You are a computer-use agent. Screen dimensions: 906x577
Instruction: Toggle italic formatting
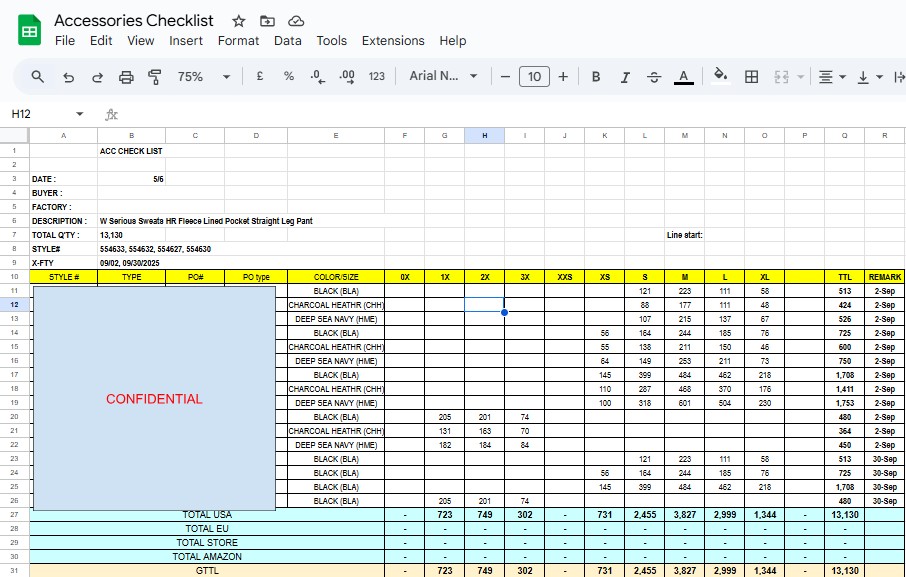(625, 77)
